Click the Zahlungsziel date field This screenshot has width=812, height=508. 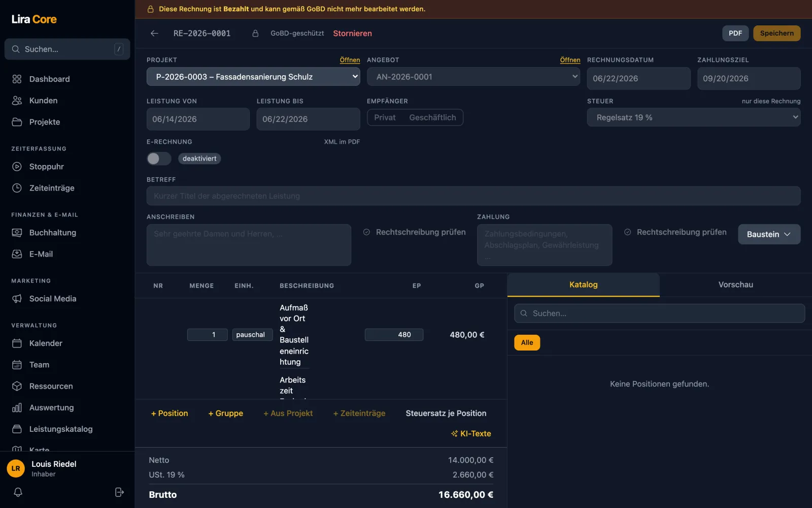(x=749, y=79)
